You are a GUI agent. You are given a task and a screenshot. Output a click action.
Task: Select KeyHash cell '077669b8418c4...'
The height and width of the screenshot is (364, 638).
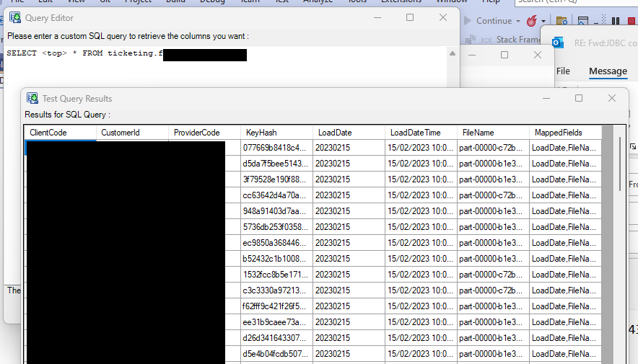(276, 148)
